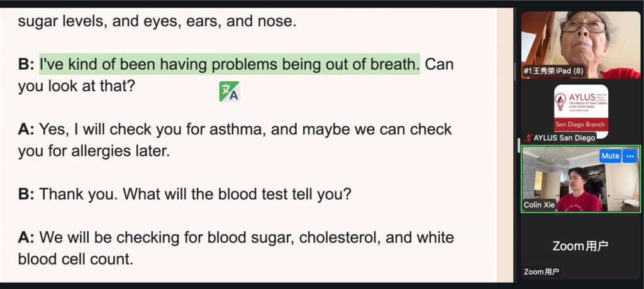Click the bold "B:" before "Thank you"
Viewport: 644px width, 289px height.
(x=26, y=194)
